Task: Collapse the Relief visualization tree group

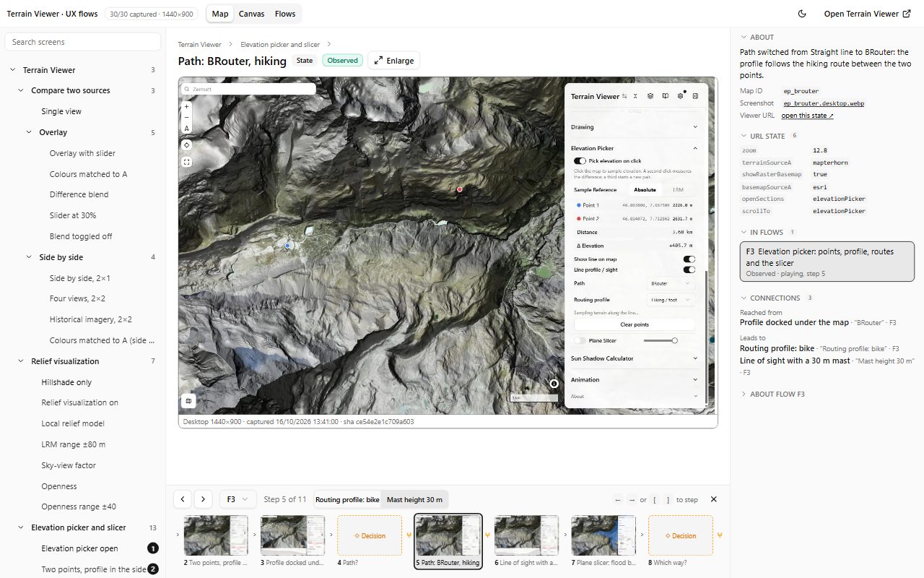Action: pyautogui.click(x=21, y=361)
